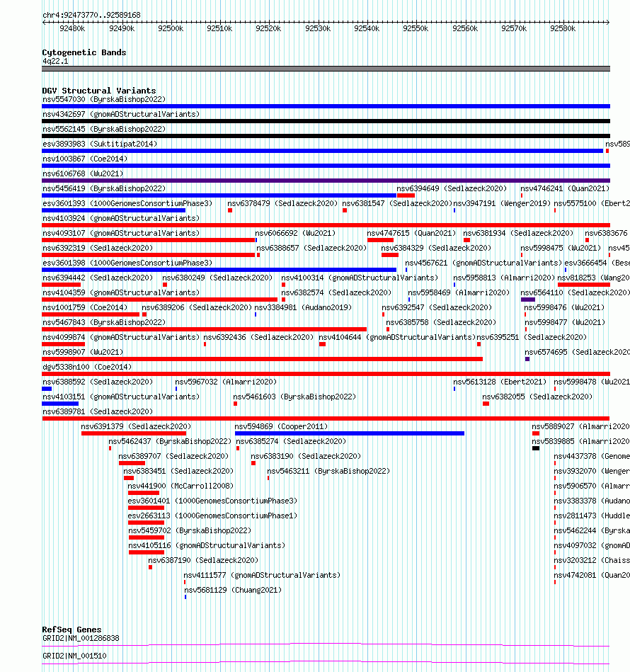
Task: Select nsv4104359 (gnomADStructuralVariants) label
Action: pos(121,292)
